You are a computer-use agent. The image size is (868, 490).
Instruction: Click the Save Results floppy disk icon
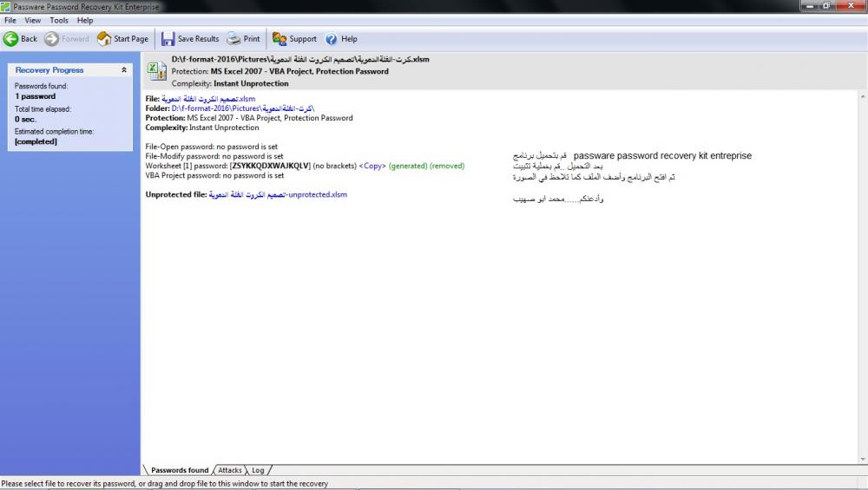click(x=168, y=39)
